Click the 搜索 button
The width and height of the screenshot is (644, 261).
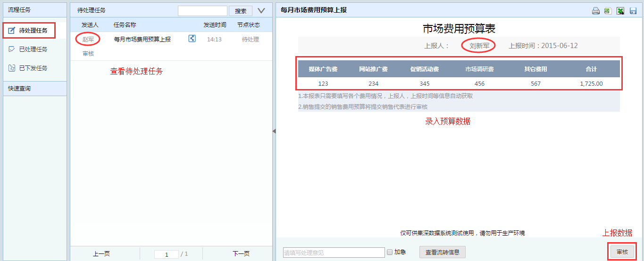[x=241, y=11]
